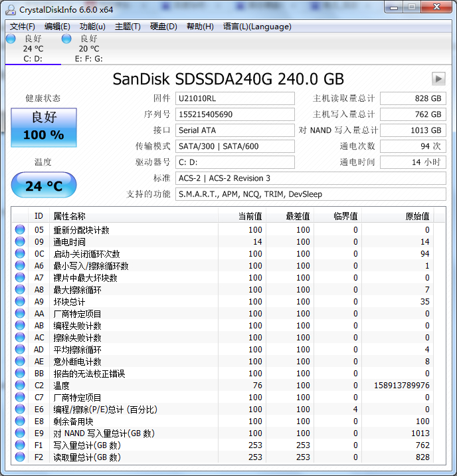Click the status orb of row F1

[20, 445]
